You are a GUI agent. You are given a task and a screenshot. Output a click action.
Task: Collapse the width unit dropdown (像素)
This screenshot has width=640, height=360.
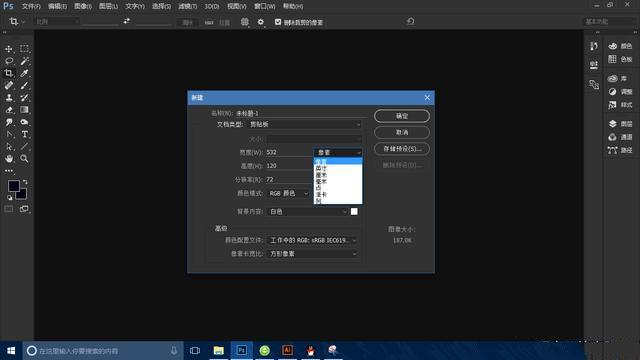point(338,152)
